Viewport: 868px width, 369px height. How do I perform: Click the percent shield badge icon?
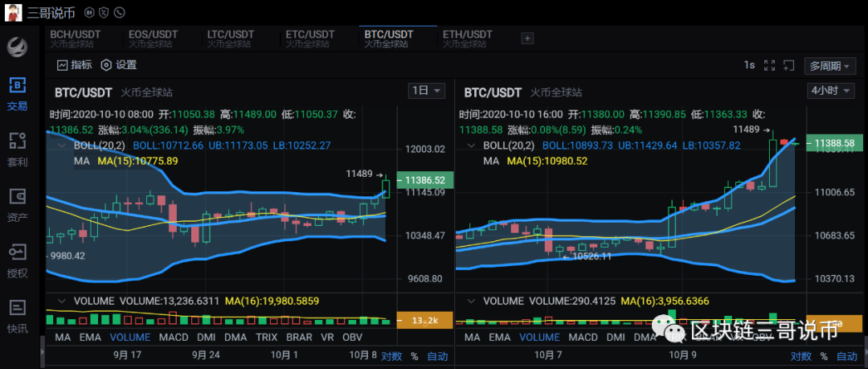click(x=104, y=12)
